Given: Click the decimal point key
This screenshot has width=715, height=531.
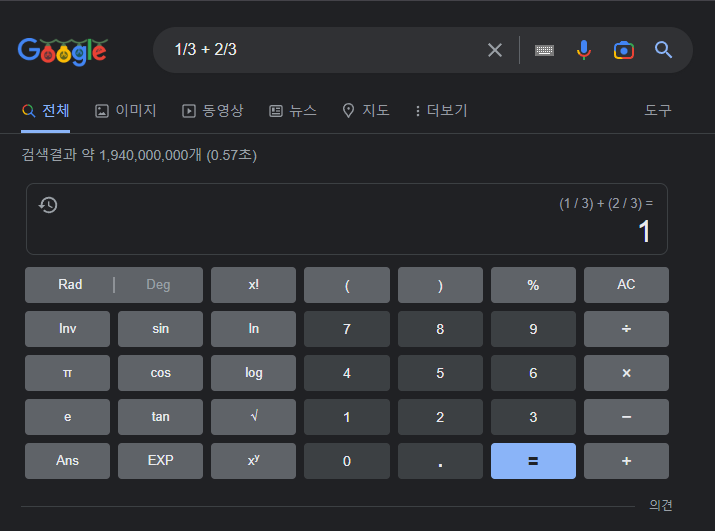Looking at the screenshot, I should pos(440,461).
